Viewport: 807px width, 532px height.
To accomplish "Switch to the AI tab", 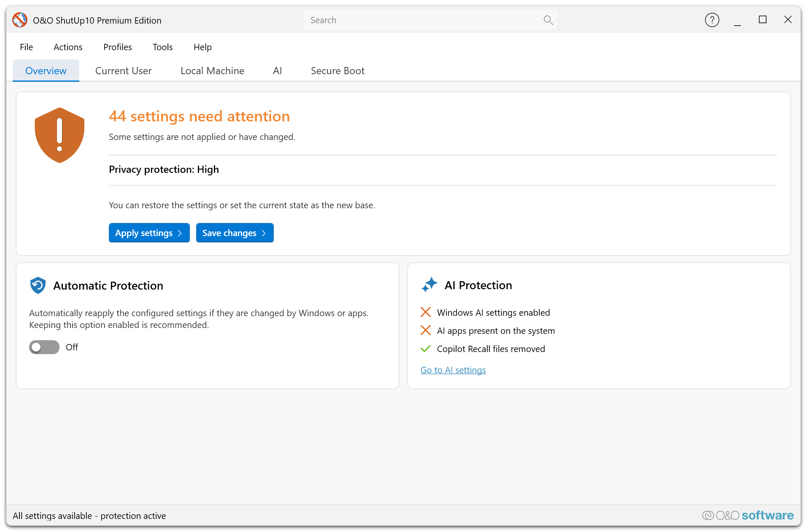I will coord(277,70).
